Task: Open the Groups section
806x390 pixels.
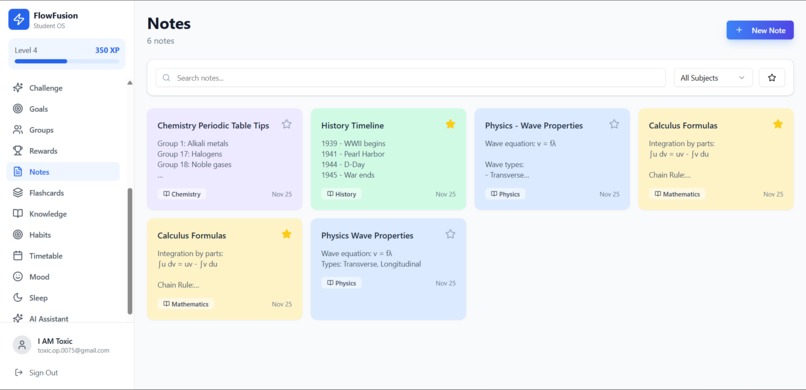Action: click(x=63, y=130)
